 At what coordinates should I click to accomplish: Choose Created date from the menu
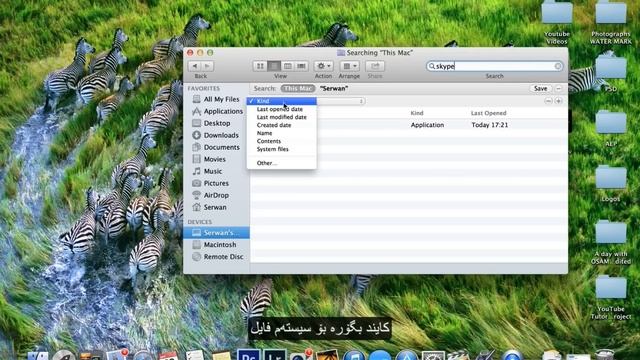[x=282, y=125]
